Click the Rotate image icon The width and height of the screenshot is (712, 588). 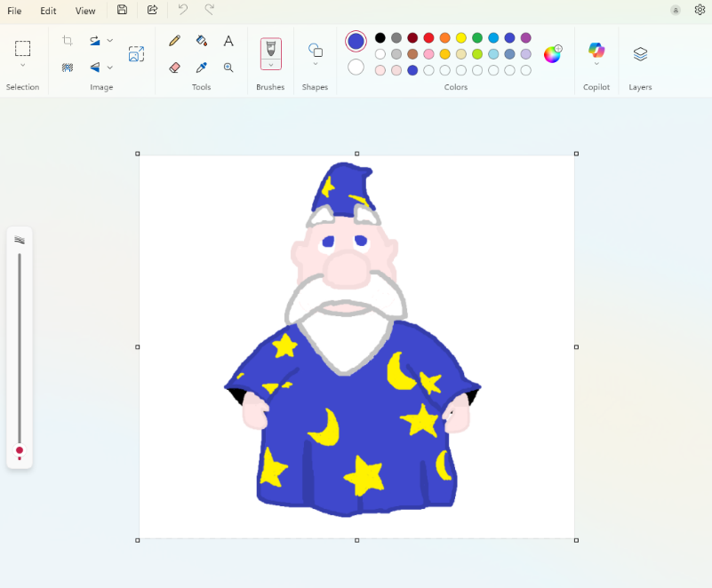pos(94,41)
